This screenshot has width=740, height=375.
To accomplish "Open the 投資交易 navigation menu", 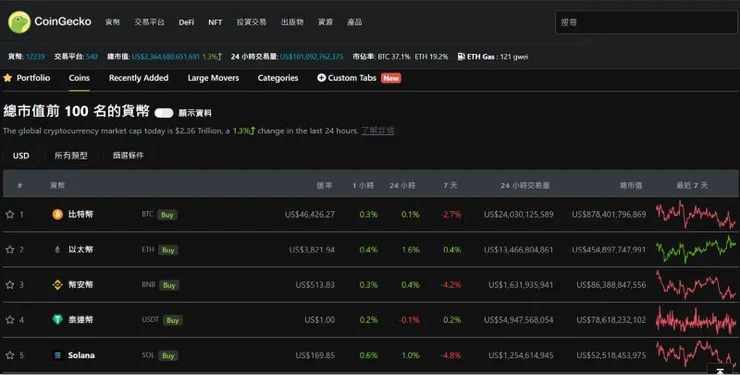I will pyautogui.click(x=252, y=22).
